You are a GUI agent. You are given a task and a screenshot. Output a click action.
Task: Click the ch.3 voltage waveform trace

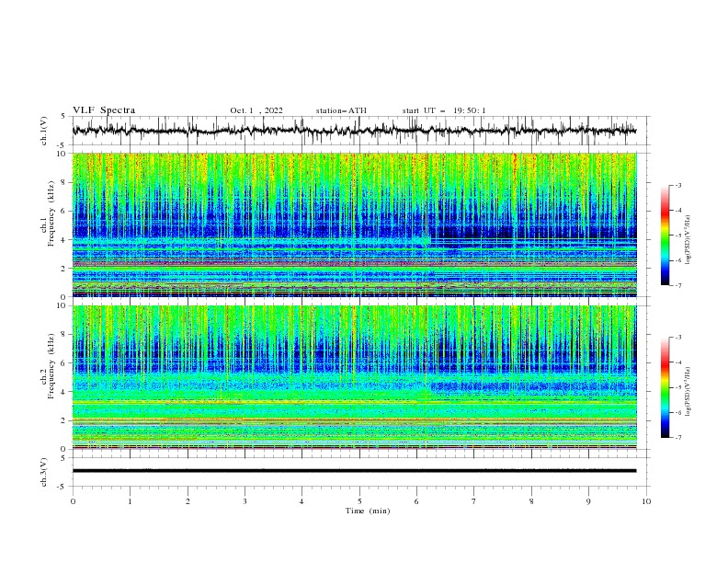pos(354,471)
